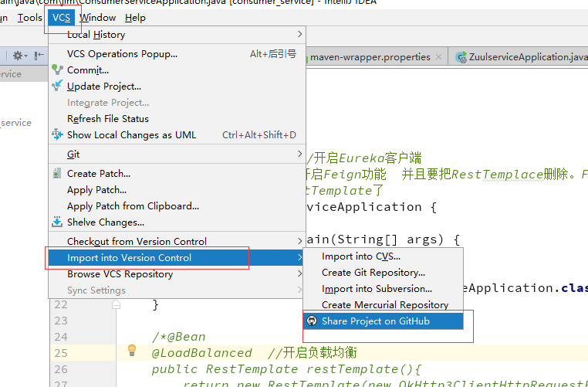Expand the Browse VCS Repository arrow
The width and height of the screenshot is (588, 387).
299,273
